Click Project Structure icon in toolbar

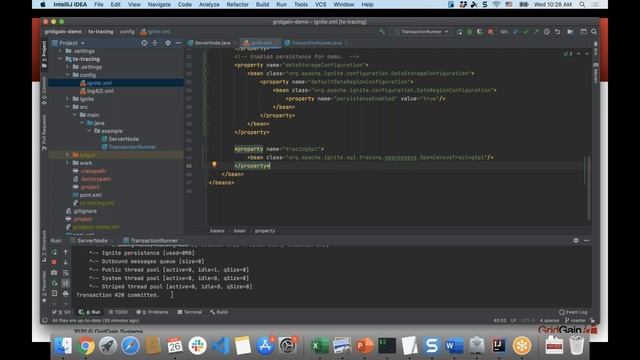pyautogui.click(x=570, y=31)
